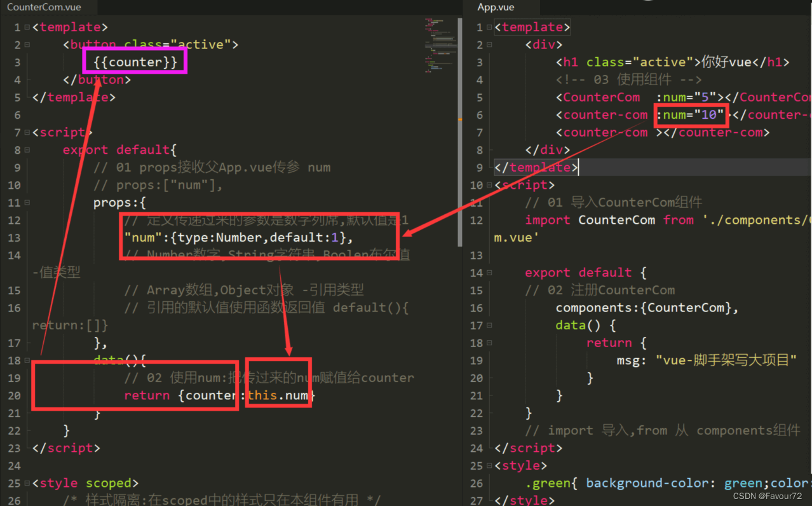Fold the export default block in App.vue
The image size is (812, 506).
489,273
